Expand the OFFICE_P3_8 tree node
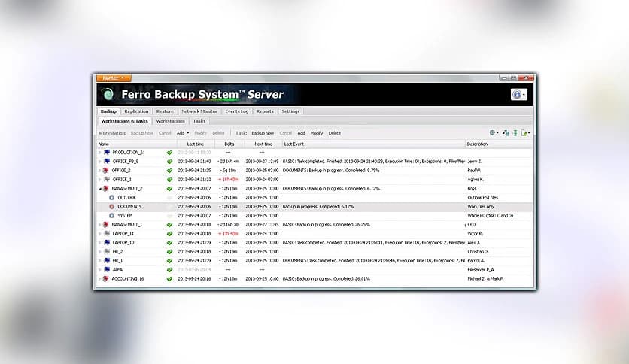This screenshot has height=364, width=629. coord(100,162)
